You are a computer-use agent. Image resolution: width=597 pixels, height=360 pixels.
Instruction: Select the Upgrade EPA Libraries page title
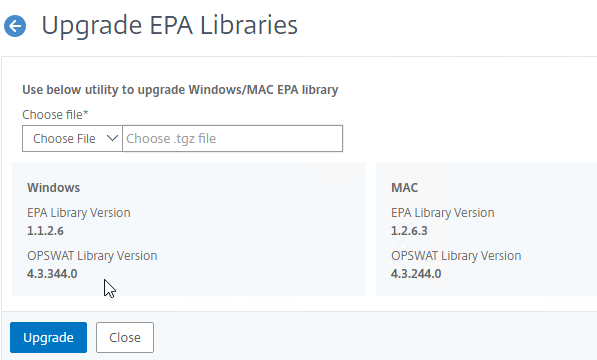pyautogui.click(x=169, y=25)
